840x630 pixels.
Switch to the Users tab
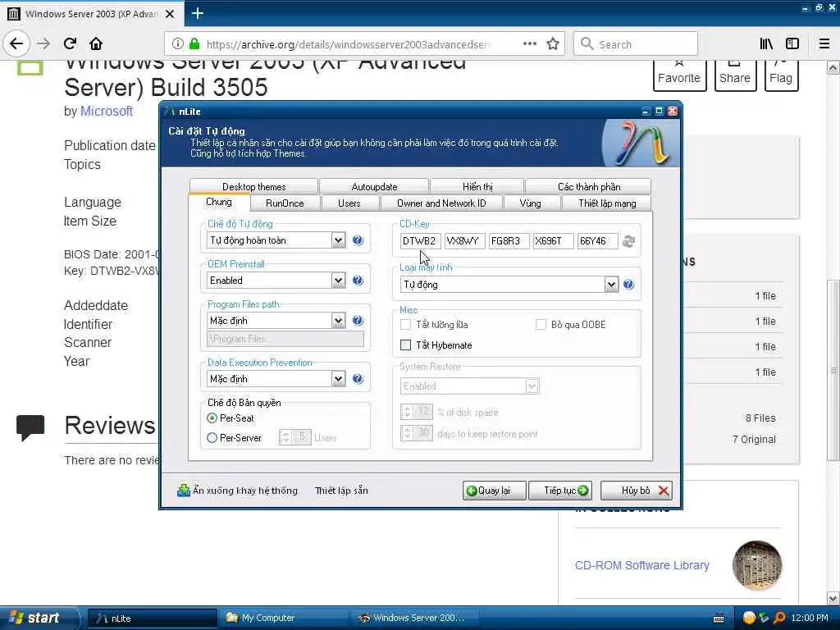[x=349, y=203]
